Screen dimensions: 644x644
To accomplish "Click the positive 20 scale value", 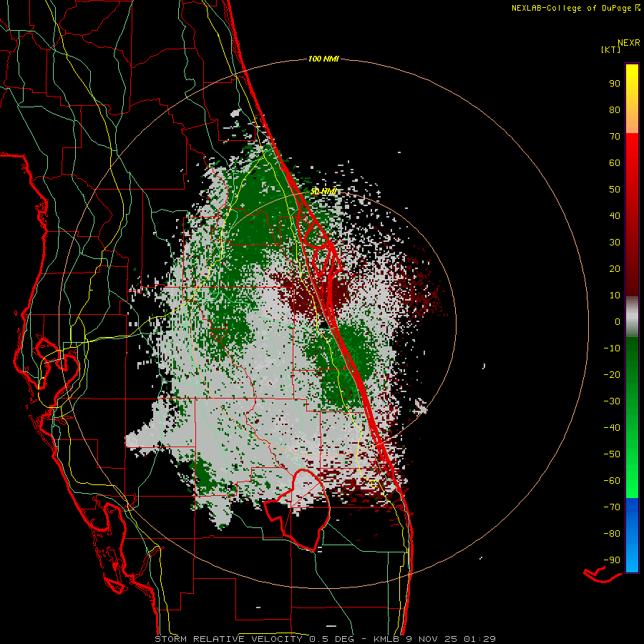I will [615, 268].
